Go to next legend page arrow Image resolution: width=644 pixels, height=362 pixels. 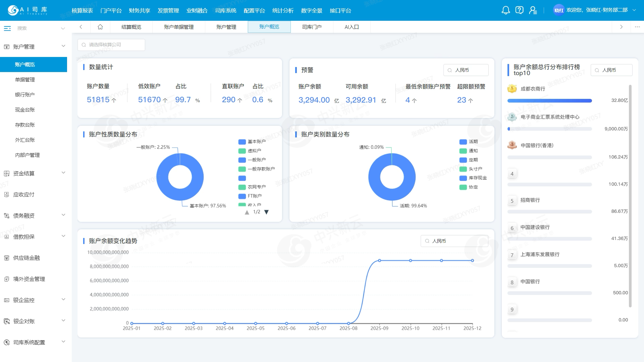click(267, 212)
